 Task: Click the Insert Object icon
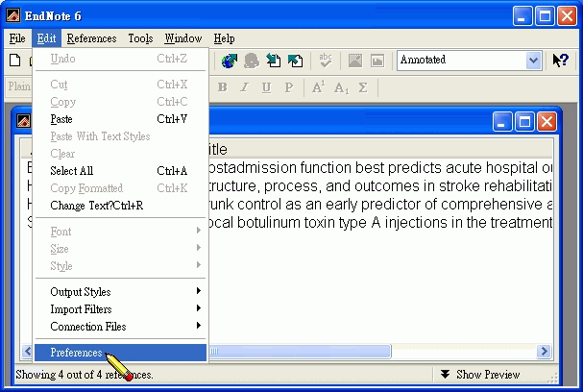tap(377, 61)
